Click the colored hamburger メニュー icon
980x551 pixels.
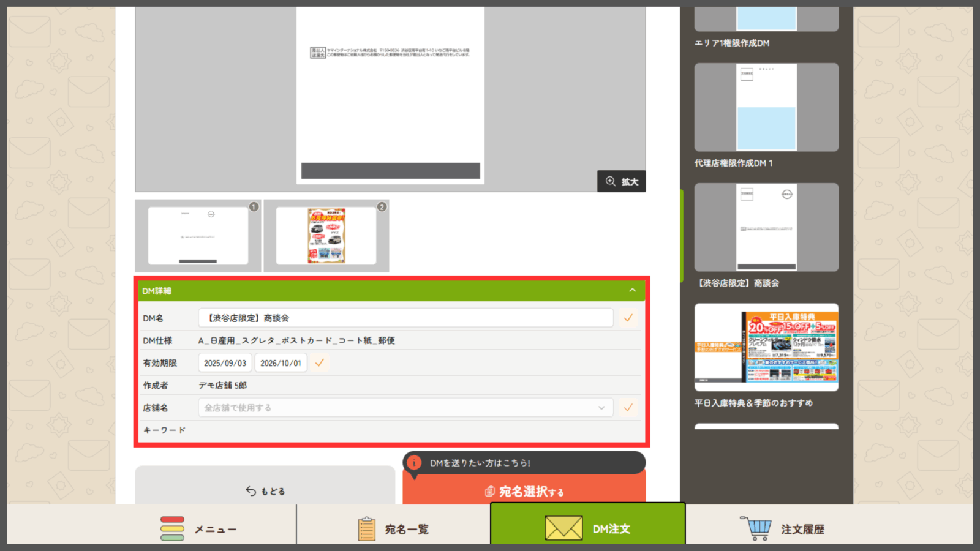(172, 529)
